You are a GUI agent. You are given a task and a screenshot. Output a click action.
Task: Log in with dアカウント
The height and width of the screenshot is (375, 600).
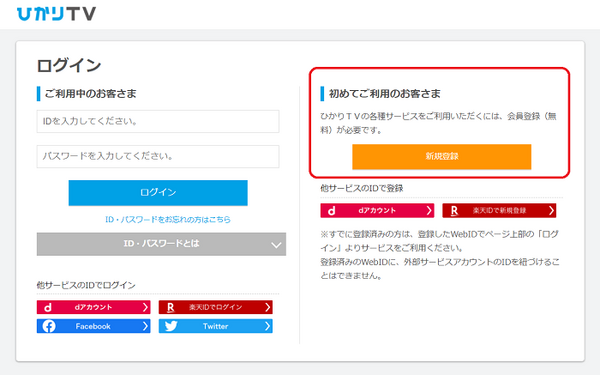click(x=93, y=307)
